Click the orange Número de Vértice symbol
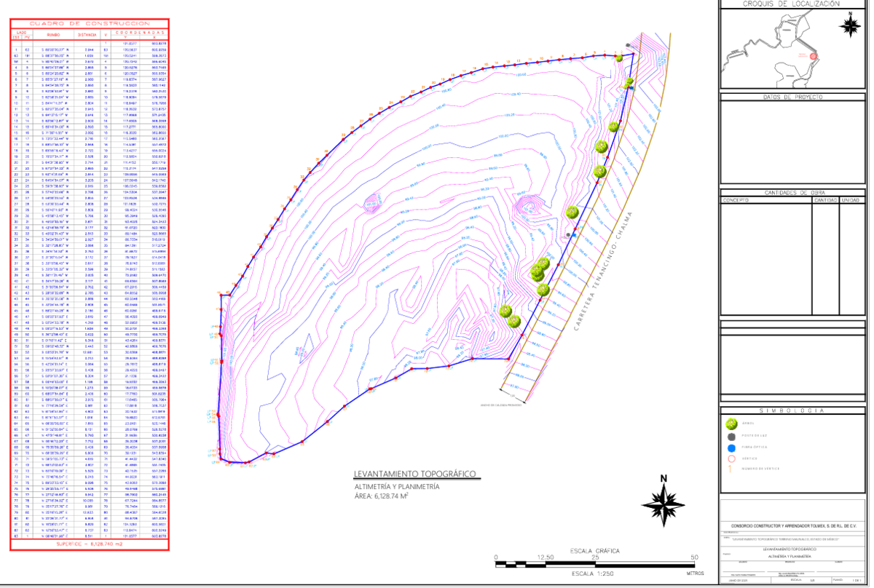The image size is (874, 588). (x=731, y=469)
